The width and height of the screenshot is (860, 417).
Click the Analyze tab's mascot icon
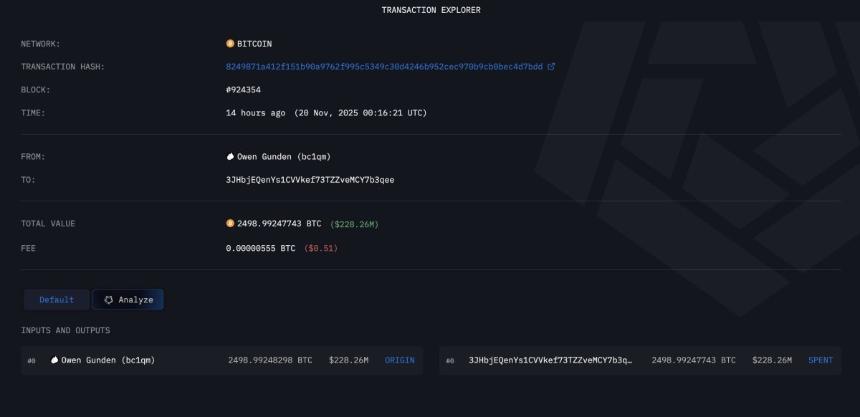click(109, 300)
